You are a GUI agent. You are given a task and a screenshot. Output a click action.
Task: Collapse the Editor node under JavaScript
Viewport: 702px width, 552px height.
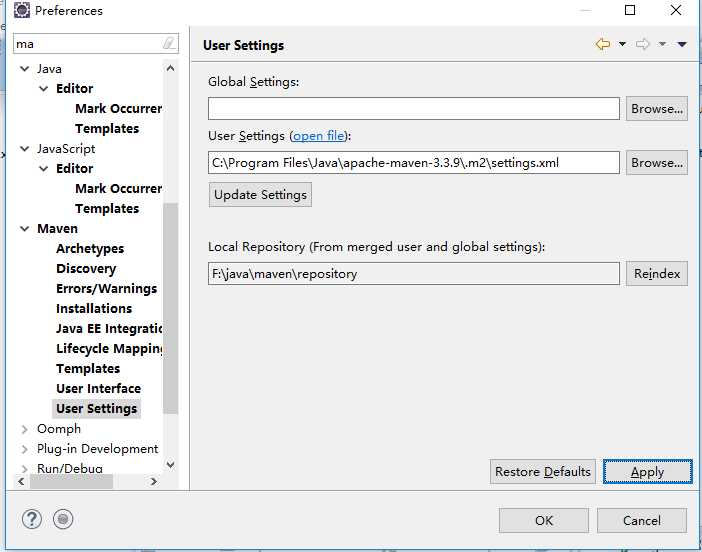point(44,169)
